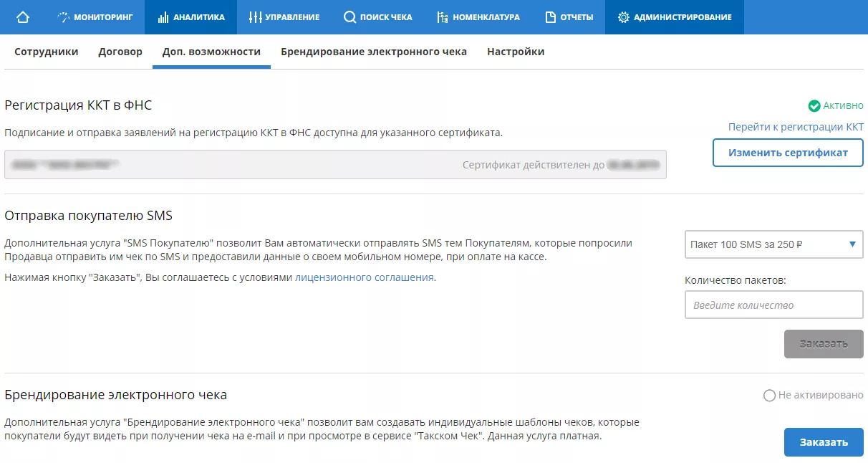868x463 pixels.
Task: Click the Управление sliders icon
Action: (255, 17)
